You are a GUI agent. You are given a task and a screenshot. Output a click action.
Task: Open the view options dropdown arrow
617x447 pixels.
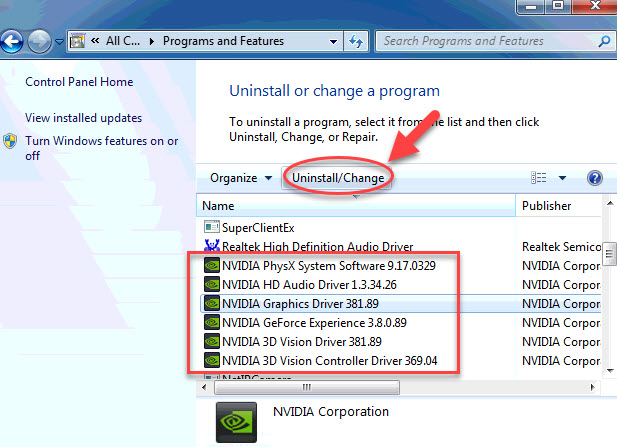pos(562,178)
